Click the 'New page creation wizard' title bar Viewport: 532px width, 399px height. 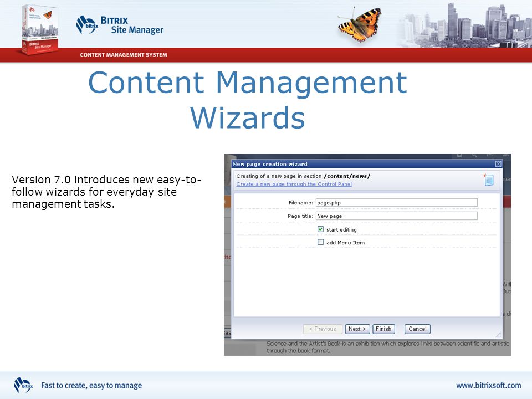(x=366, y=164)
